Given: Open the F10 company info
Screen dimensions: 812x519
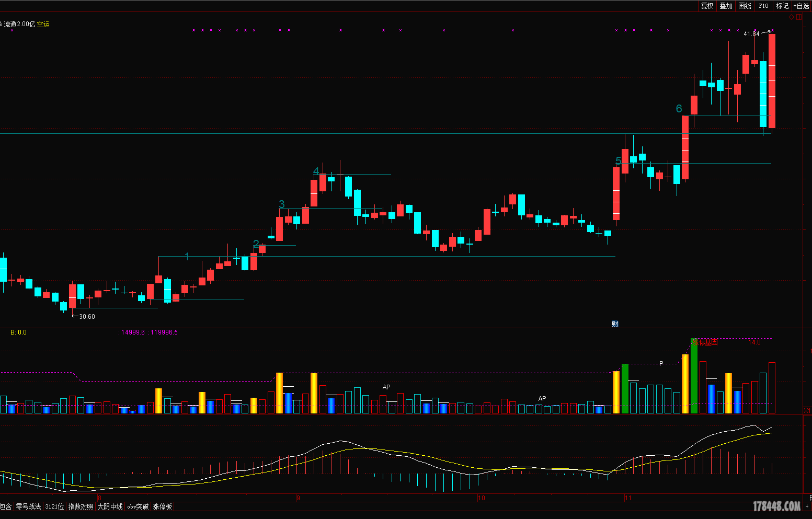Looking at the screenshot, I should (763, 6).
